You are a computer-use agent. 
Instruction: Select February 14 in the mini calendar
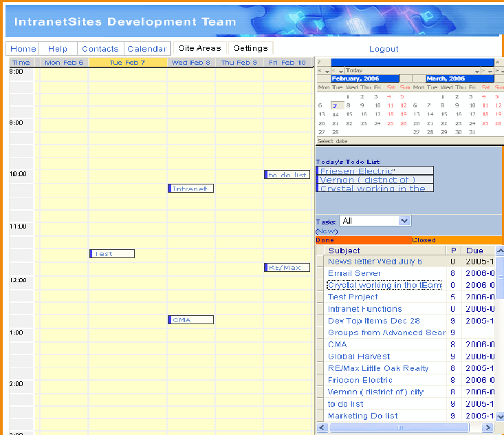[x=336, y=114]
